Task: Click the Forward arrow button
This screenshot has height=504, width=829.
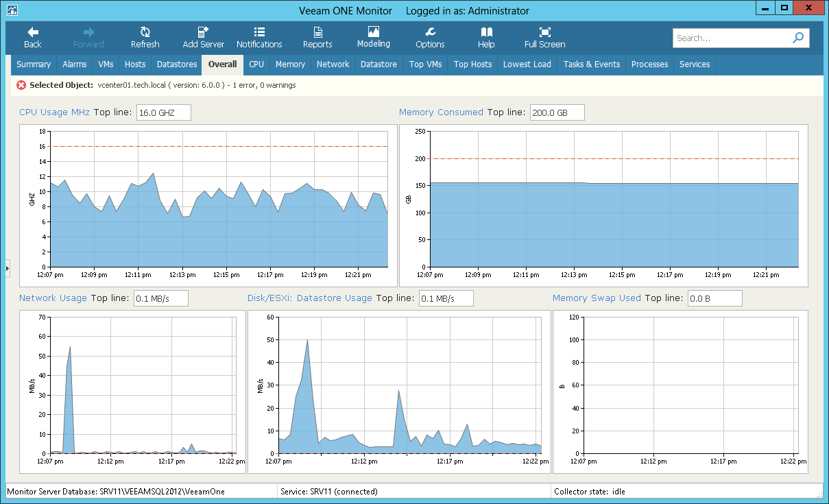Action: [88, 38]
